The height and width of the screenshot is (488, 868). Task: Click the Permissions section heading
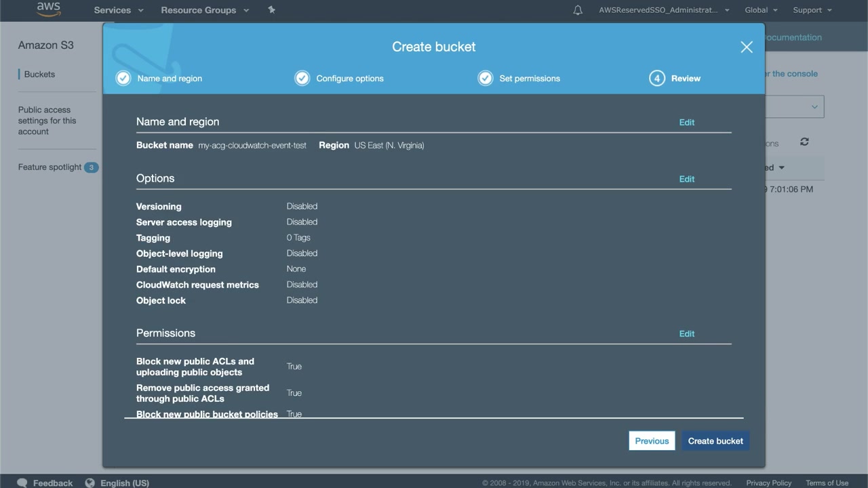[x=165, y=333]
